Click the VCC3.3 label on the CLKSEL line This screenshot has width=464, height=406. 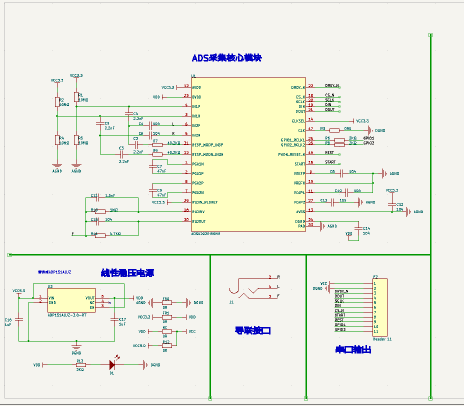pyautogui.click(x=363, y=121)
